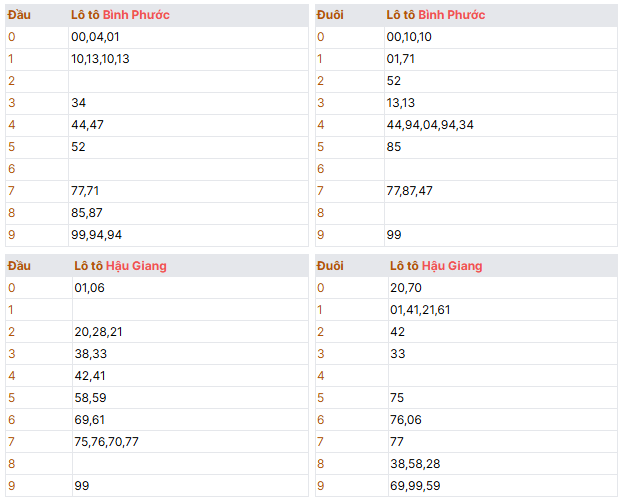This screenshot has height=499, width=621.
Task: Click the Đầu header of Bình Phước table
Action: pyautogui.click(x=19, y=15)
